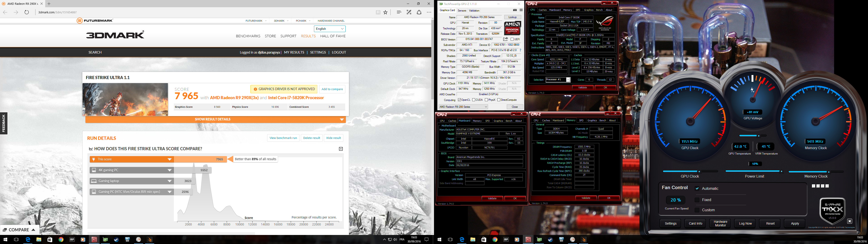Image resolution: width=868 pixels, height=244 pixels.
Task: Enable Automatic fan control in TRIXX
Action: (x=697, y=188)
